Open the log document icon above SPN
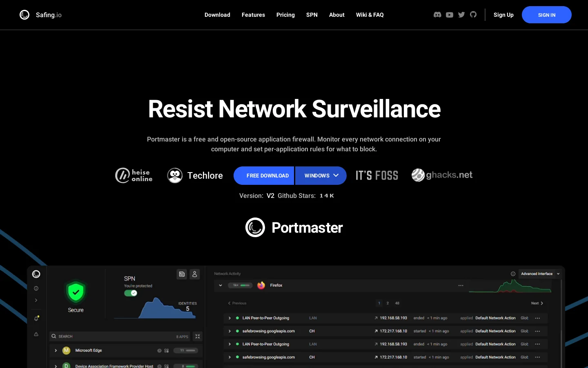This screenshot has width=588, height=368. [182, 274]
